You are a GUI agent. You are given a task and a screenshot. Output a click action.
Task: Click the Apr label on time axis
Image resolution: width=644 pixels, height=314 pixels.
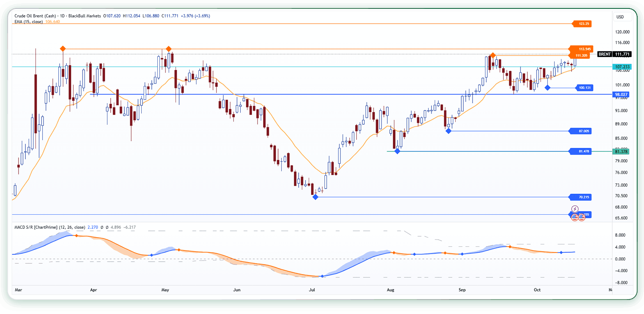coord(93,290)
